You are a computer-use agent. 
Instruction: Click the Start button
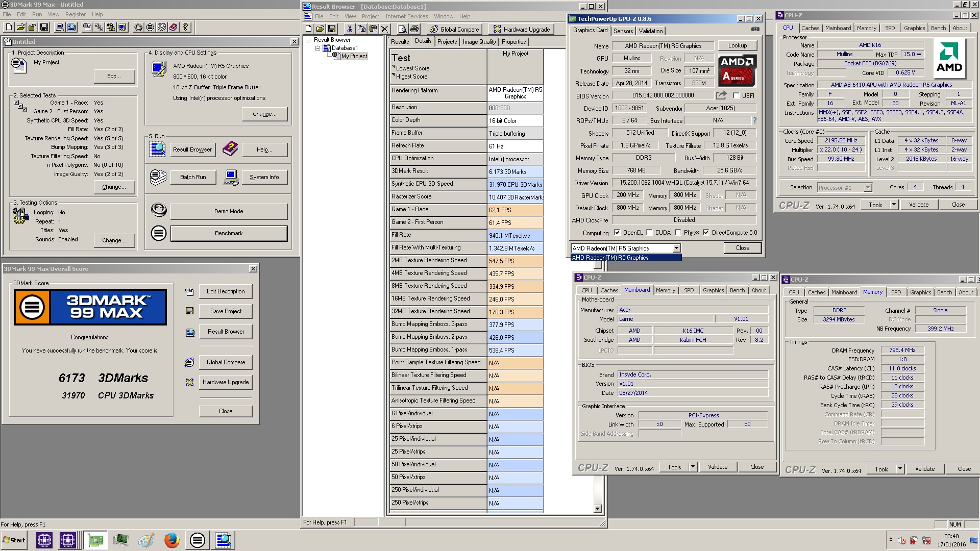14,540
